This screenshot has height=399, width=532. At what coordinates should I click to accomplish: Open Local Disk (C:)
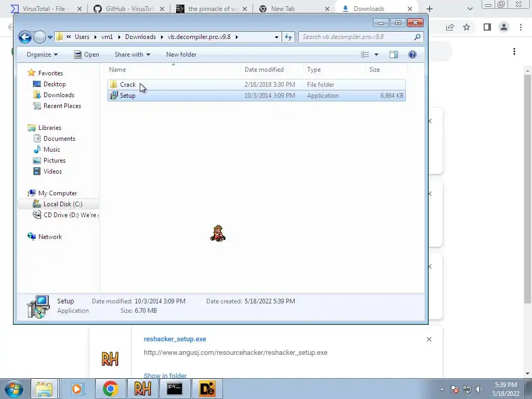[63, 204]
